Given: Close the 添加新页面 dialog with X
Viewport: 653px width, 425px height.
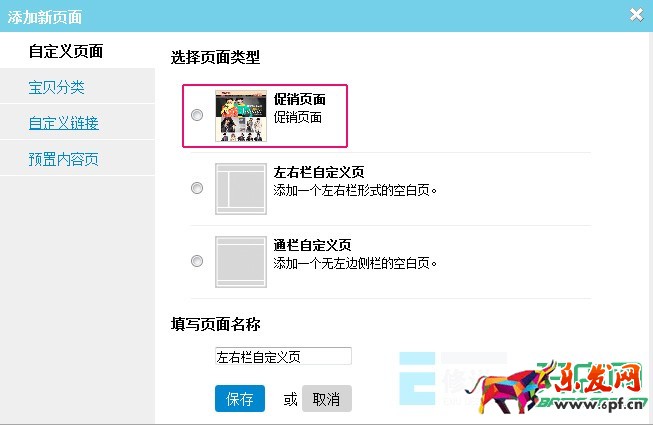Looking at the screenshot, I should pos(636,15).
